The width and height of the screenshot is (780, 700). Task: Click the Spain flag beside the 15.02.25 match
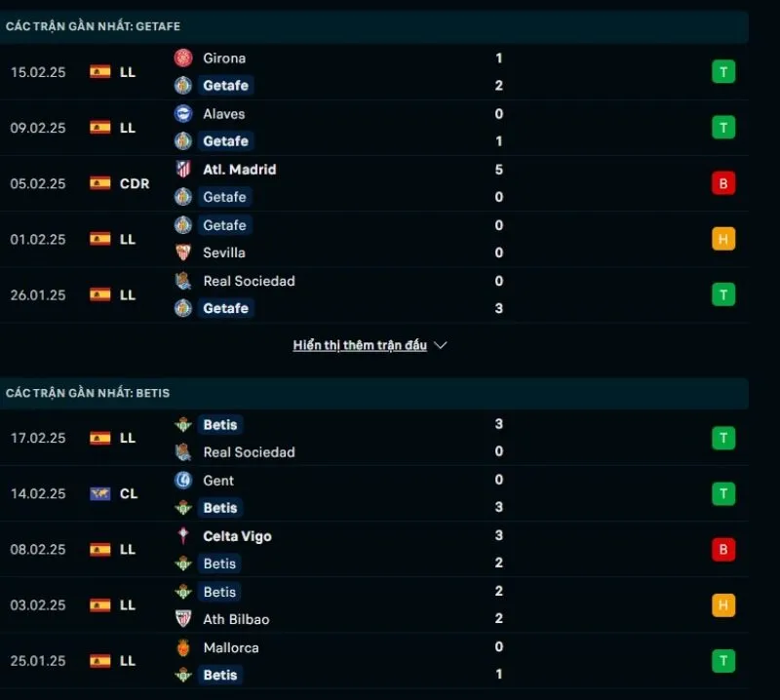click(x=98, y=71)
